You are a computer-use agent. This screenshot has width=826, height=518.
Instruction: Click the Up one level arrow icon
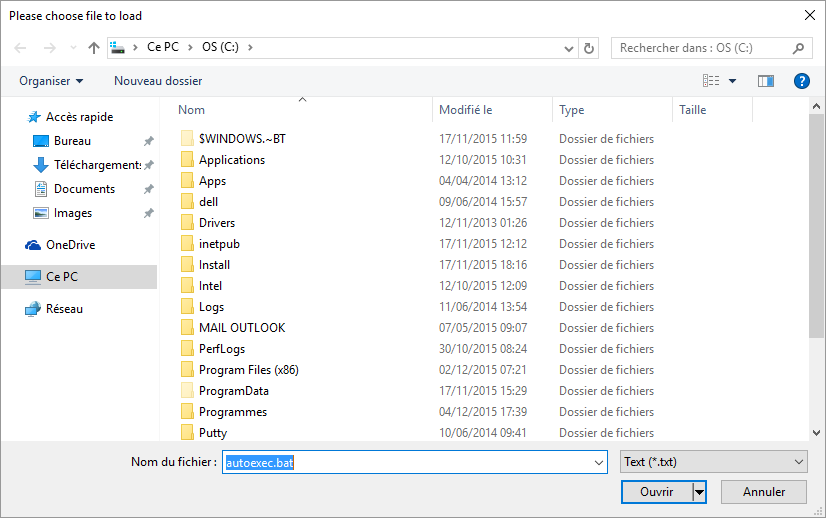[x=94, y=48]
